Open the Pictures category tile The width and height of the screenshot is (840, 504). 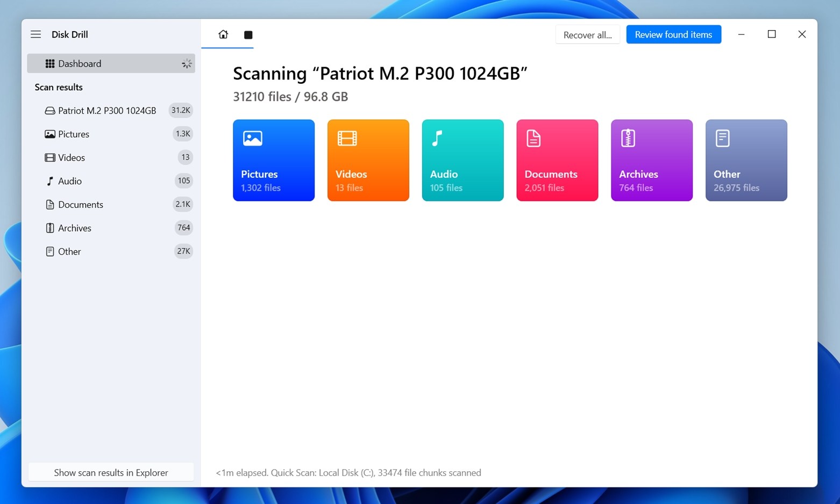(x=273, y=160)
